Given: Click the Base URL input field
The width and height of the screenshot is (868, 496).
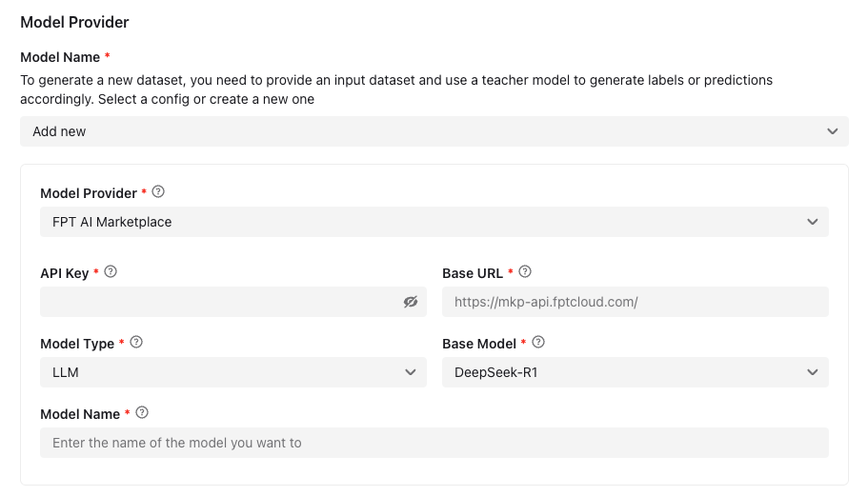Looking at the screenshot, I should [635, 302].
